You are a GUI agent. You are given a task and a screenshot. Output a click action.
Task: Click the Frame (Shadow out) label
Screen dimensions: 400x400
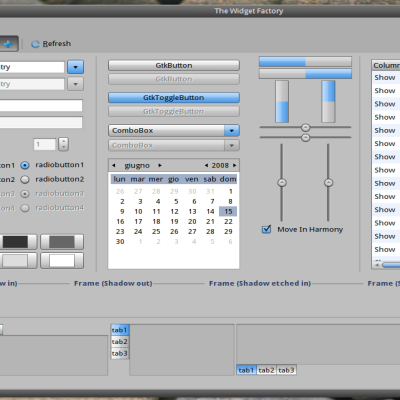coord(113,283)
